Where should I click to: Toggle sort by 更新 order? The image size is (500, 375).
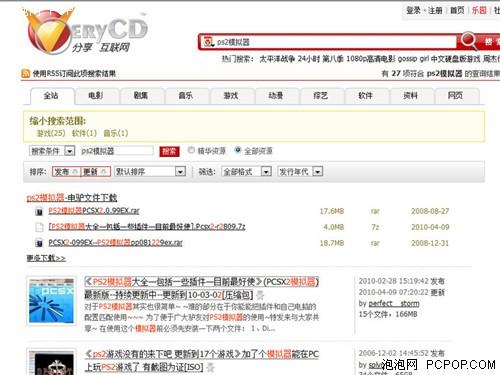pos(96,172)
